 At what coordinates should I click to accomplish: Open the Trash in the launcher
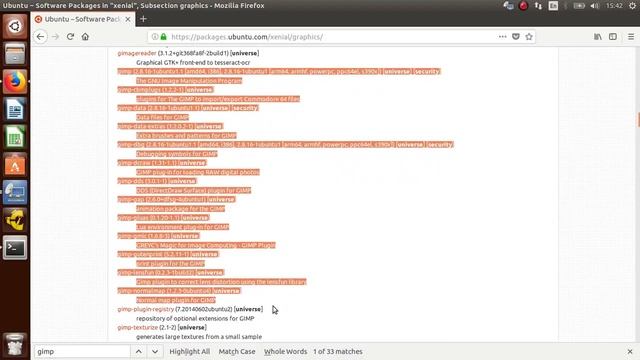tap(15, 345)
